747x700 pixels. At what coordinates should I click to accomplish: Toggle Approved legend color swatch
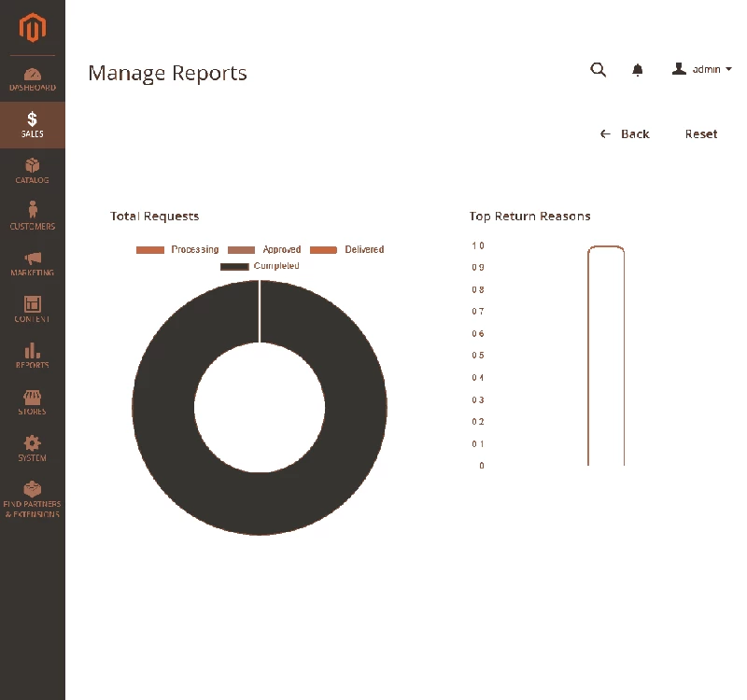(x=242, y=250)
